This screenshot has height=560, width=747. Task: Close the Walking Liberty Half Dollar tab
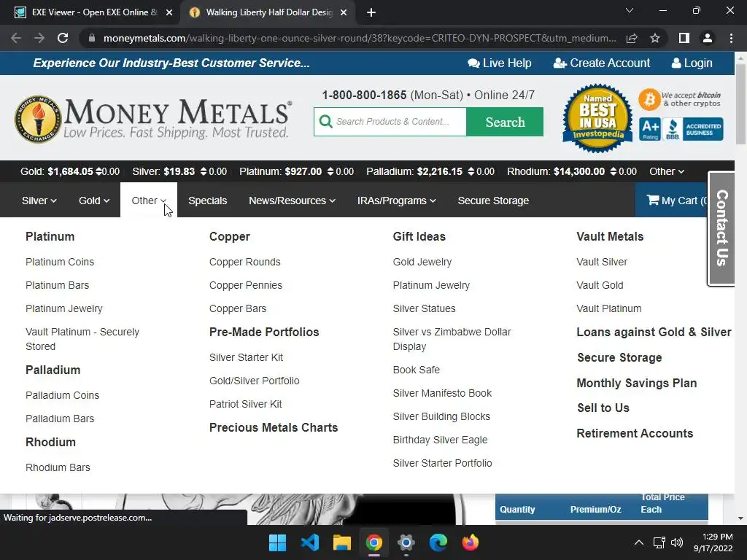point(344,12)
